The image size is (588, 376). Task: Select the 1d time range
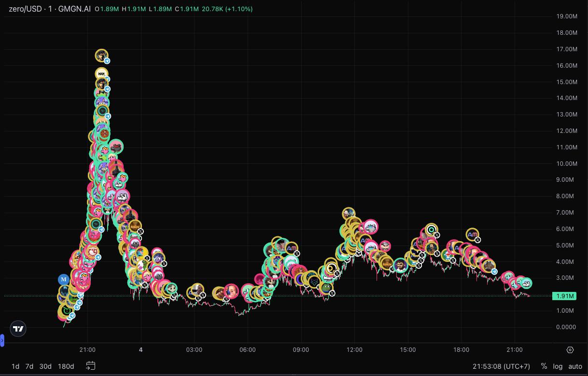tap(15, 366)
